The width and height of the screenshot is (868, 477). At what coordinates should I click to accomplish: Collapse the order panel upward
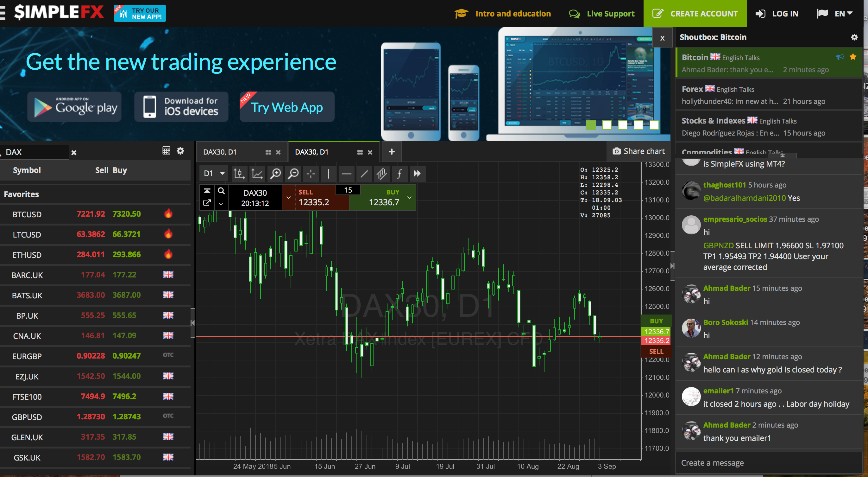[x=207, y=191]
